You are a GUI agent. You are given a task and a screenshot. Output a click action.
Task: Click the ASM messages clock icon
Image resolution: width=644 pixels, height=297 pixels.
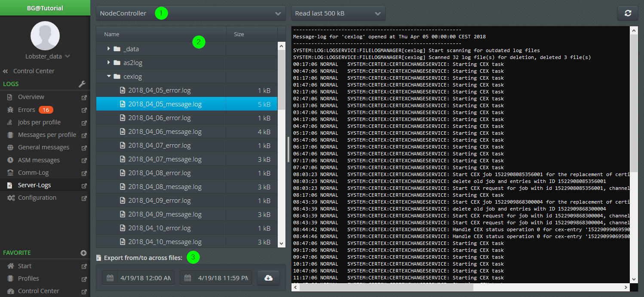10,160
